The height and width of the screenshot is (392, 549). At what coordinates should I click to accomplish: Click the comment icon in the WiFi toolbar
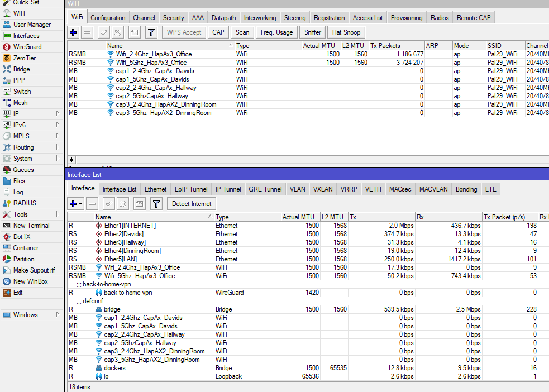pos(135,32)
